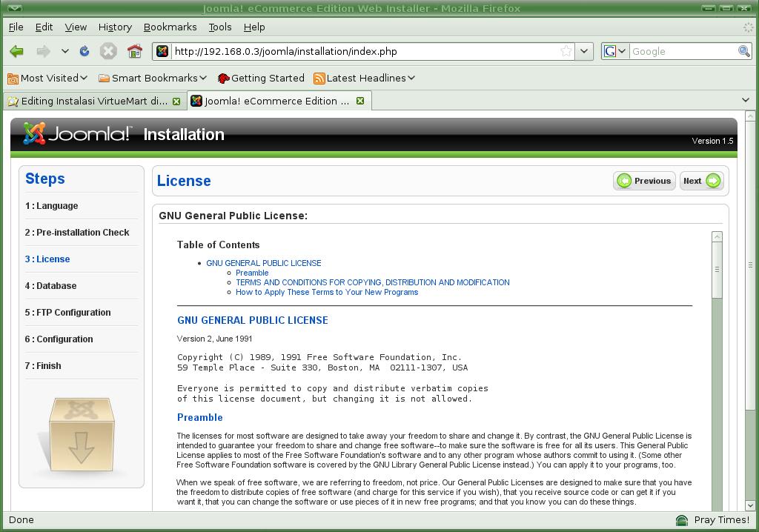Open GNU GENERAL PUBLIC LICENSE contents link
759x532 pixels.
[264, 263]
